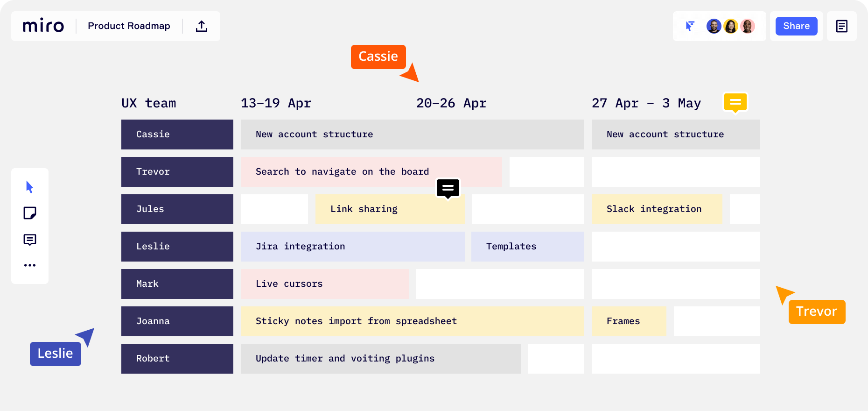The height and width of the screenshot is (411, 868).
Task: Choose the sticky note tool
Action: 30,213
